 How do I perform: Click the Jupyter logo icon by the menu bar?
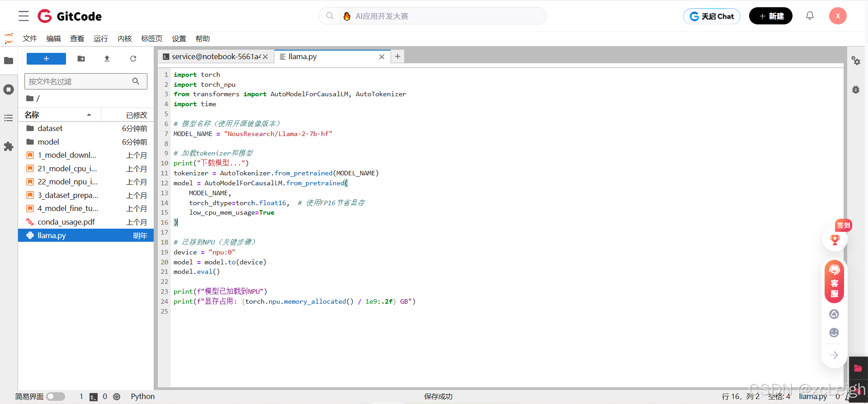click(x=9, y=38)
